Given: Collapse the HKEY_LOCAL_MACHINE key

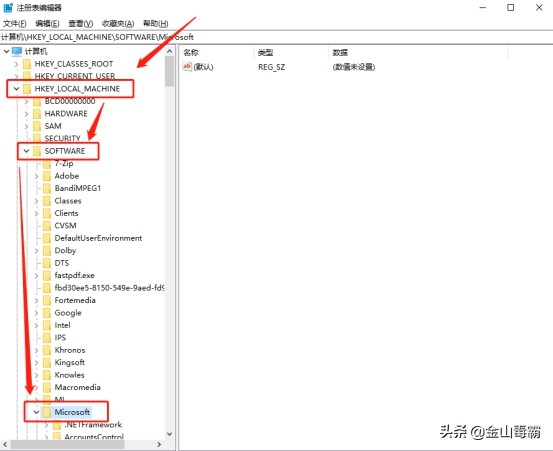Looking at the screenshot, I should coord(16,89).
